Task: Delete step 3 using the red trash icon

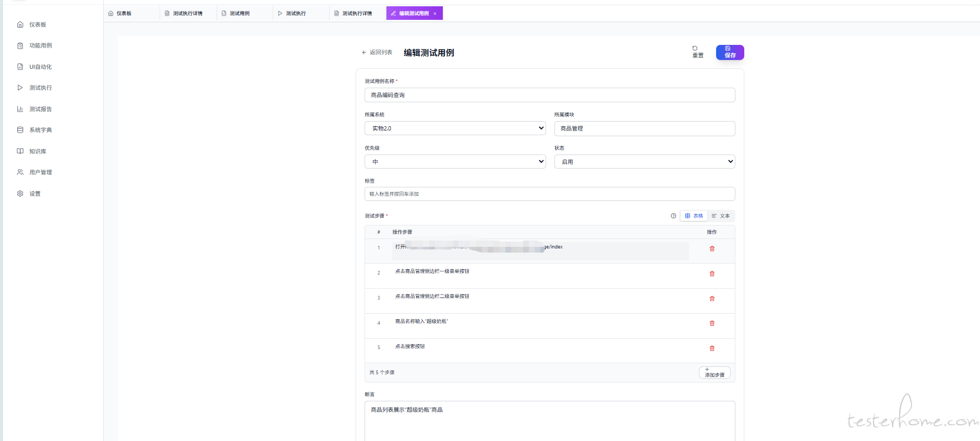Action: click(x=712, y=299)
